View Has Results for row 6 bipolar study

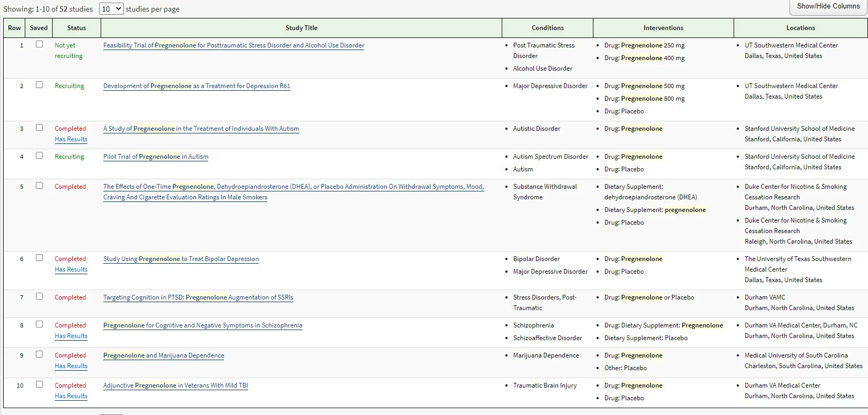pos(71,269)
